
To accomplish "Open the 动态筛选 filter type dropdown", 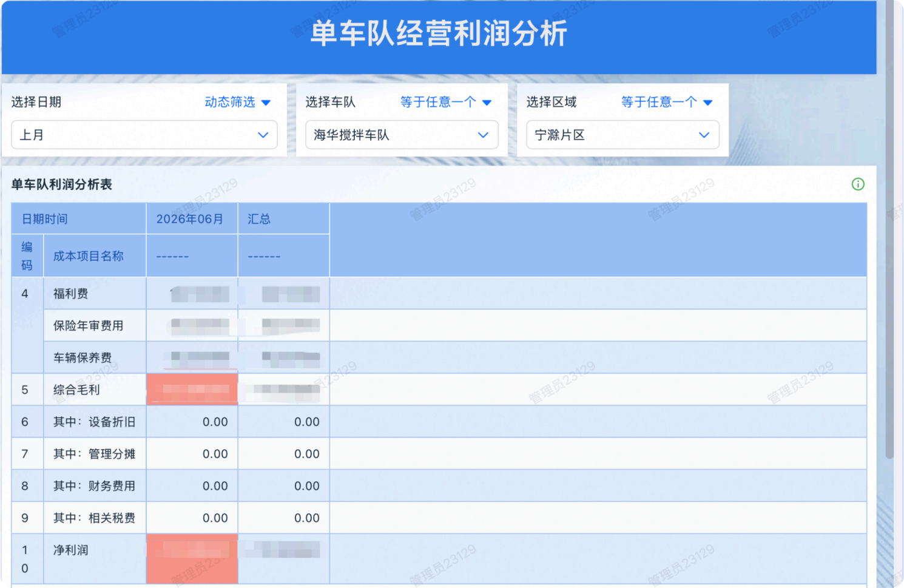I will tap(237, 103).
